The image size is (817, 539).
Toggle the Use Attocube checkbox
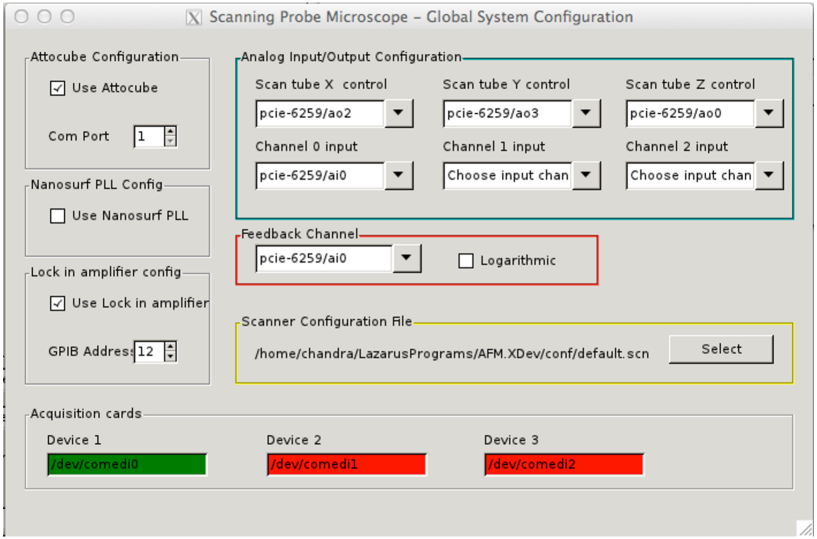click(x=58, y=88)
